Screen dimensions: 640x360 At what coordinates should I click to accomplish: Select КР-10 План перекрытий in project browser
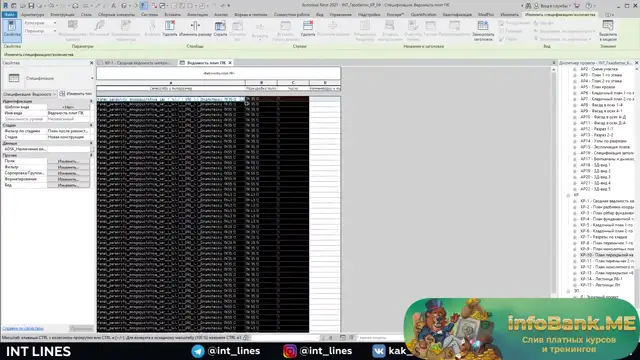tap(607, 255)
